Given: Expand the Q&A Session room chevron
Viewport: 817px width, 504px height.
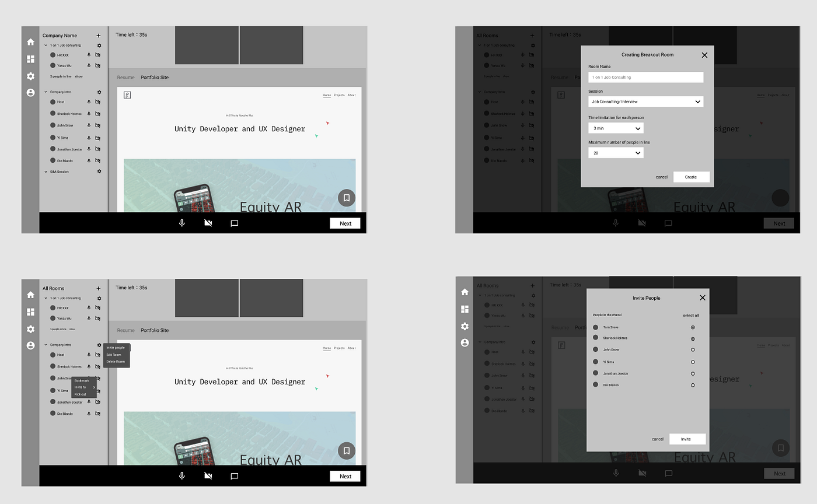Looking at the screenshot, I should coord(46,171).
